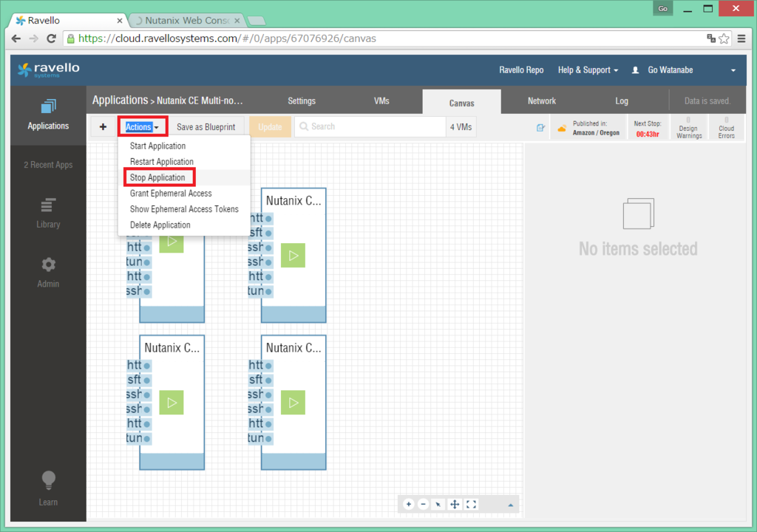
Task: Open a new browser tab
Action: pos(256,20)
